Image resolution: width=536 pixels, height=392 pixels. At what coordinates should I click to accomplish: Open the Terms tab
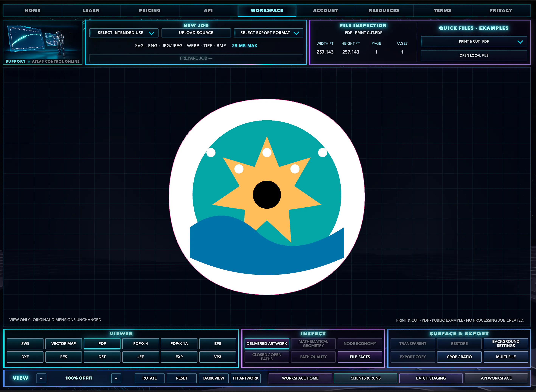tap(443, 10)
